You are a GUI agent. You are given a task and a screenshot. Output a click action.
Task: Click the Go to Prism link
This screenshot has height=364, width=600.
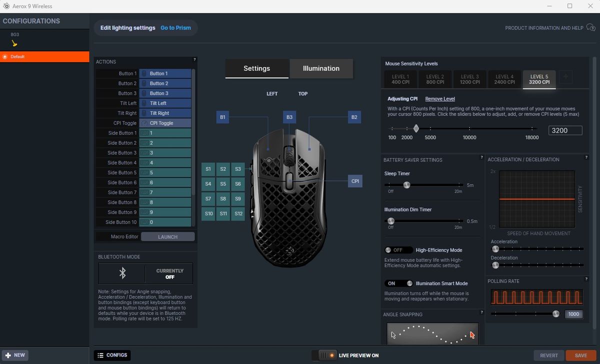176,27
